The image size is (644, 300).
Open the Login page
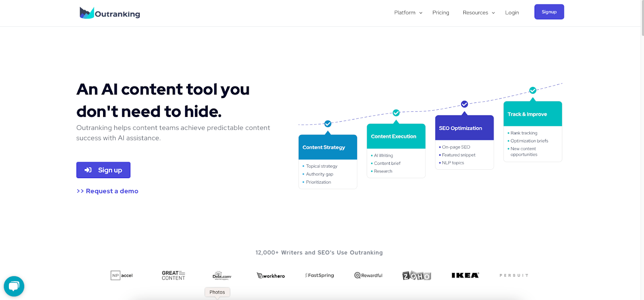(512, 12)
